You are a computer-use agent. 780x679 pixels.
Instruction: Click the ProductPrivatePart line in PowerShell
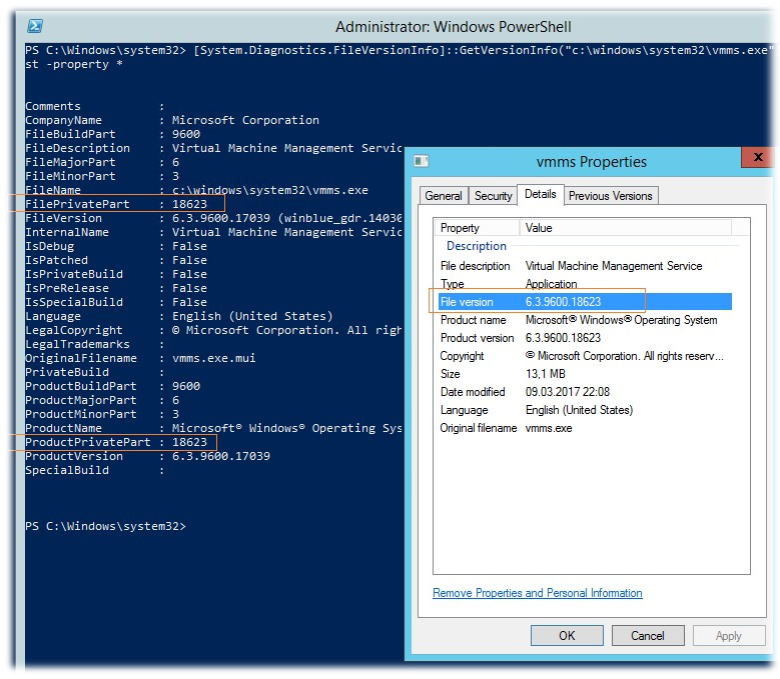116,442
